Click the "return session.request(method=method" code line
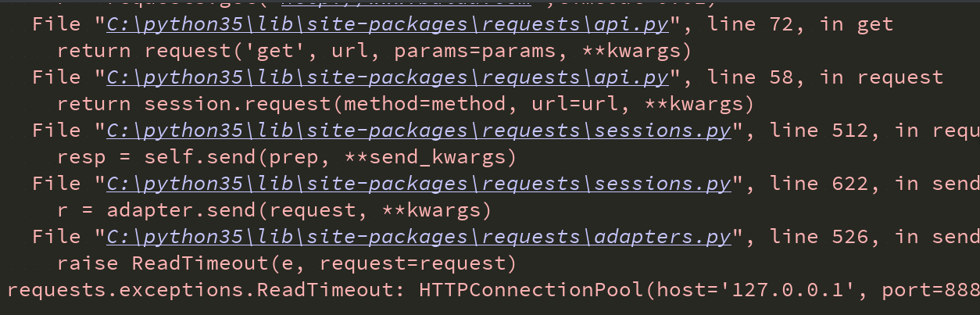 [405, 104]
